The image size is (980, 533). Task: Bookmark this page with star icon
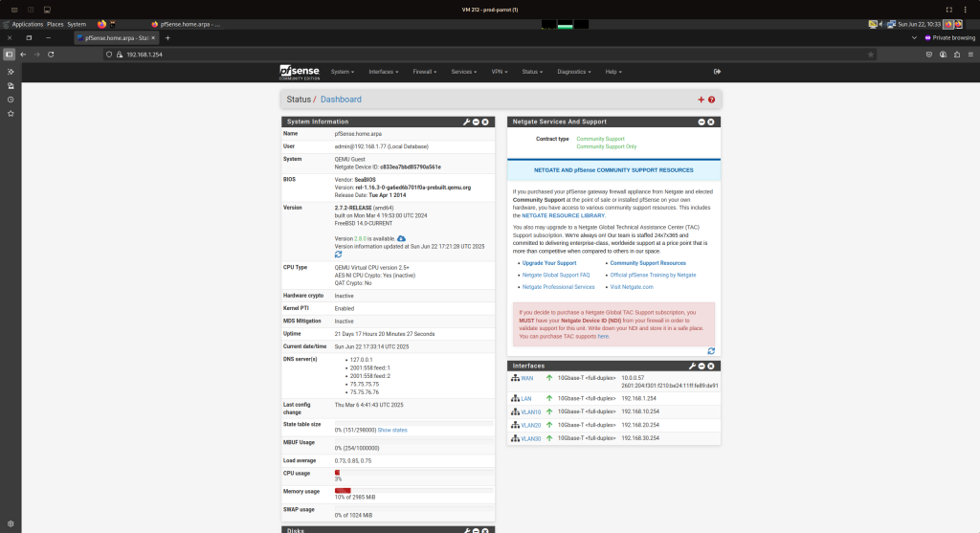(870, 55)
